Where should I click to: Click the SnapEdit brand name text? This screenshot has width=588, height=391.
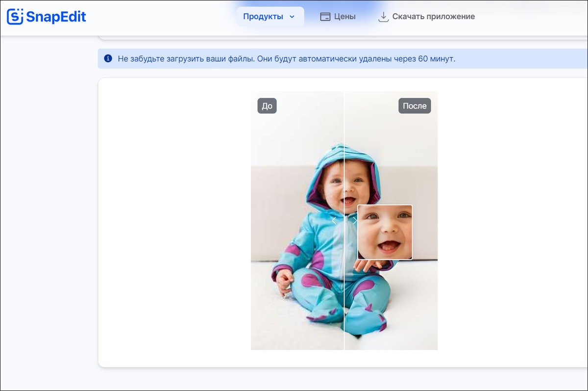point(56,17)
